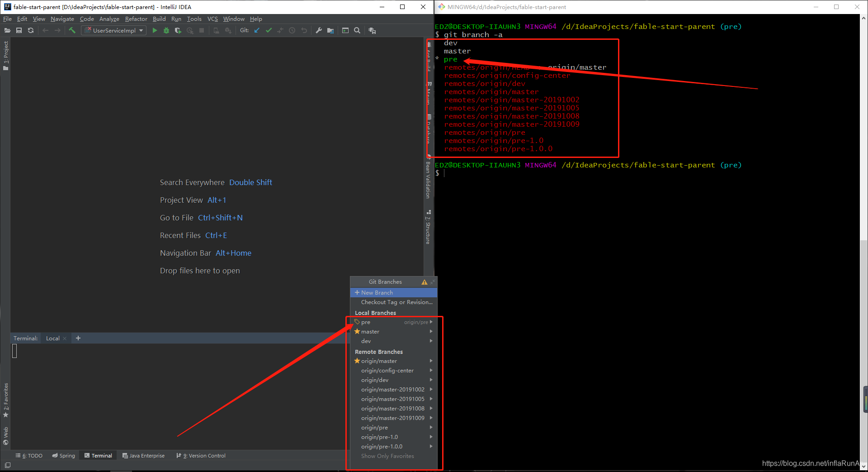The height and width of the screenshot is (472, 868).
Task: Toggle the Spring tool window
Action: 63,456
